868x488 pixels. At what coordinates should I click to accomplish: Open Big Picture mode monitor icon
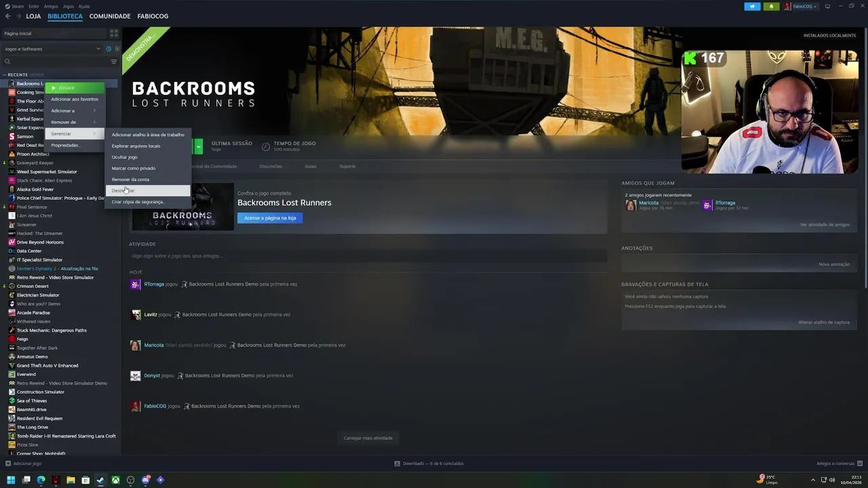tap(827, 6)
